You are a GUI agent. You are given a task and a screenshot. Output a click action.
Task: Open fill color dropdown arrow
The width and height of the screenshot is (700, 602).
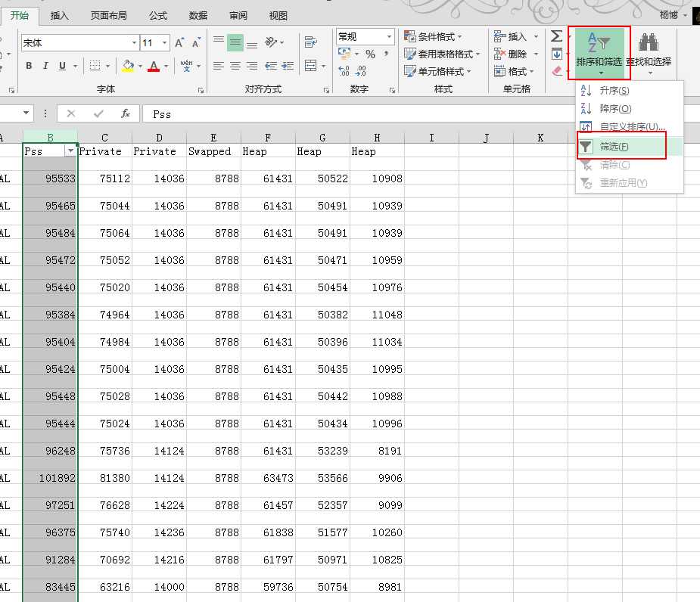click(140, 66)
